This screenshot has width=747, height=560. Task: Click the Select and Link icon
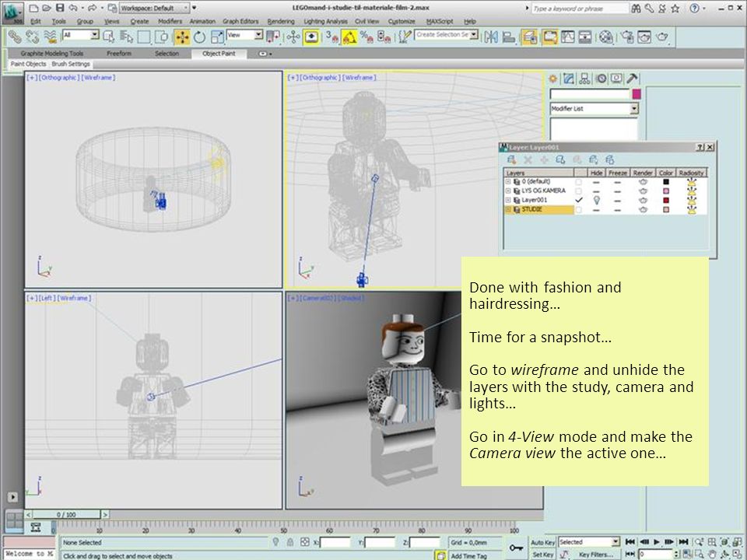14,37
